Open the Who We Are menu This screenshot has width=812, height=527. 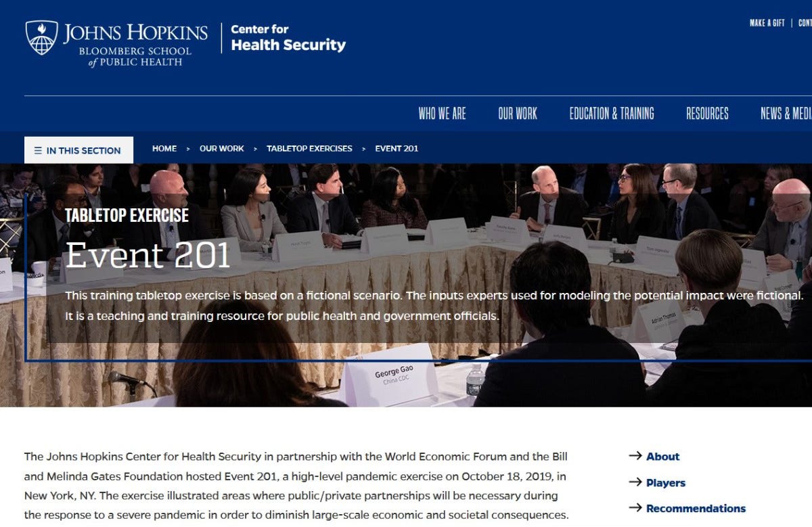[442, 114]
